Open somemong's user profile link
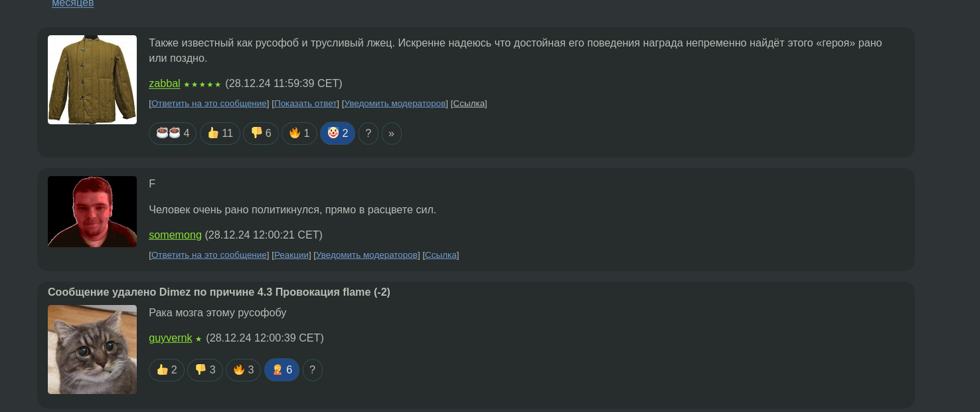This screenshot has height=412, width=980. tap(175, 235)
